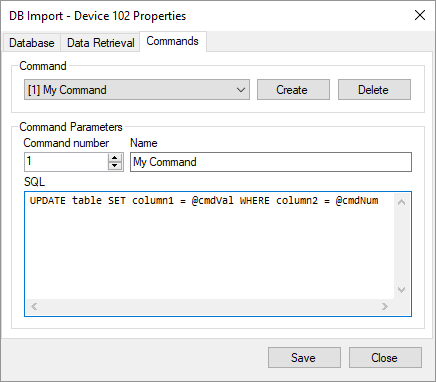
Task: Click the Create button
Action: tap(293, 90)
